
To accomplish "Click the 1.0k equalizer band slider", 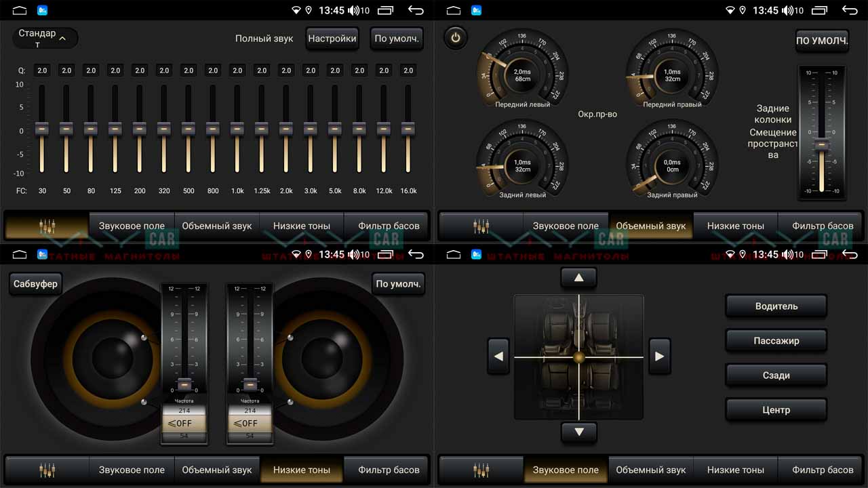I will click(x=237, y=128).
